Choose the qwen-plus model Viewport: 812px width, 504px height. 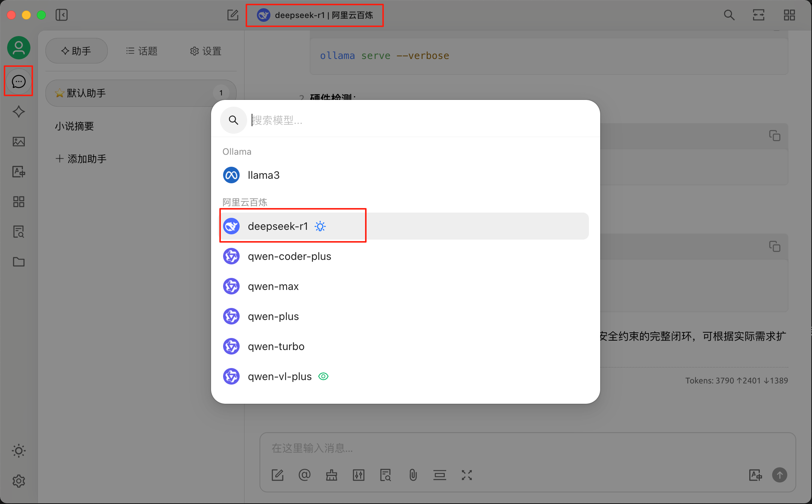tap(404, 316)
